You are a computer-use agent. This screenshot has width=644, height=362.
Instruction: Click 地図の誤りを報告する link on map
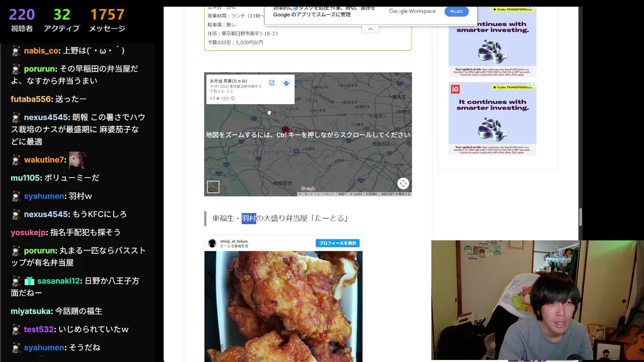click(395, 194)
